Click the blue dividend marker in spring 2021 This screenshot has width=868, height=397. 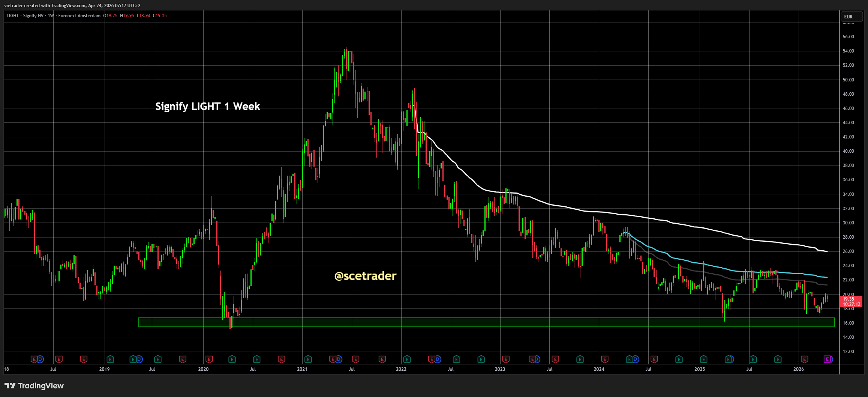(x=339, y=359)
